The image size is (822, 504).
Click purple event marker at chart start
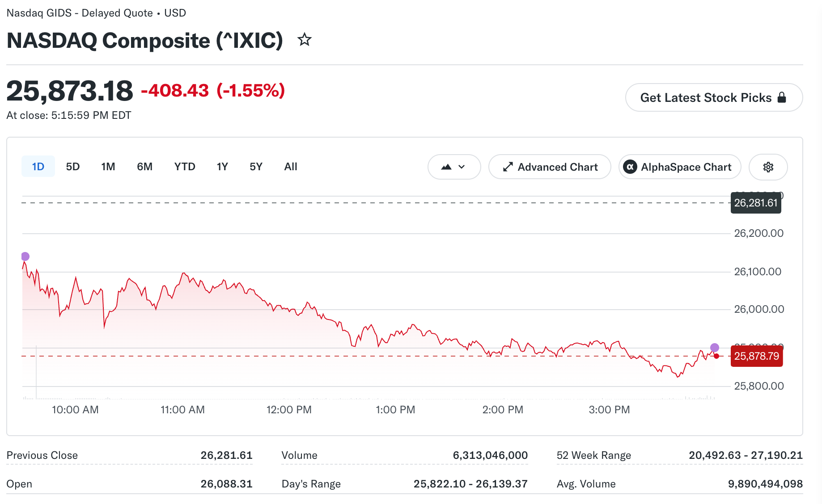[25, 256]
